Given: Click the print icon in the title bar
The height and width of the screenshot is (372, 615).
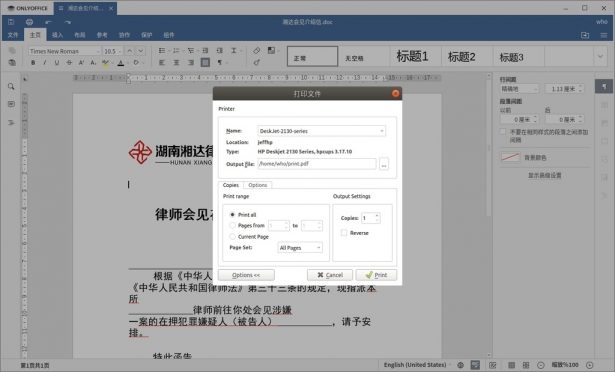Looking at the screenshot, I should coord(29,22).
